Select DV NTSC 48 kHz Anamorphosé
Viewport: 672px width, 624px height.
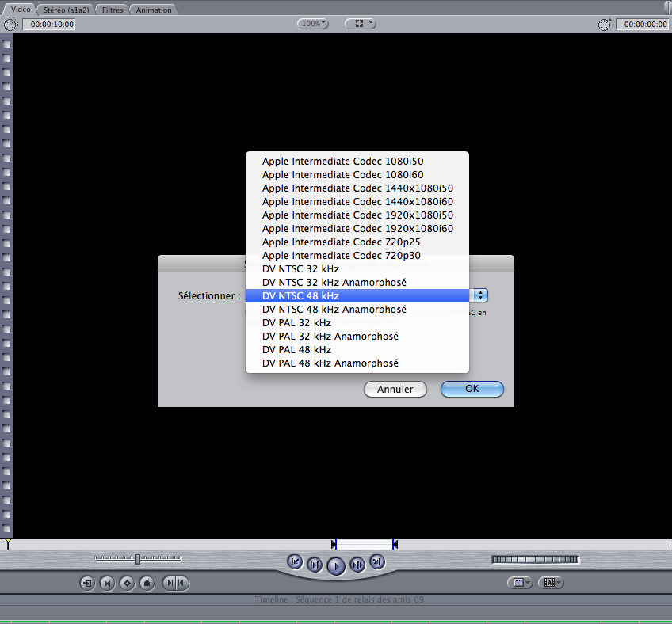pos(357,309)
